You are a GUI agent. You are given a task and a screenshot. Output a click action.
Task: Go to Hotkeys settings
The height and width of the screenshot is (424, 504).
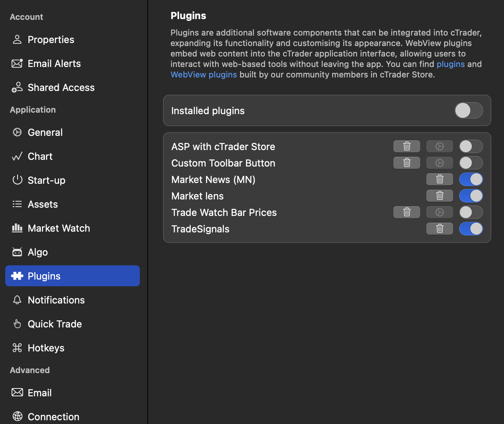(46, 348)
